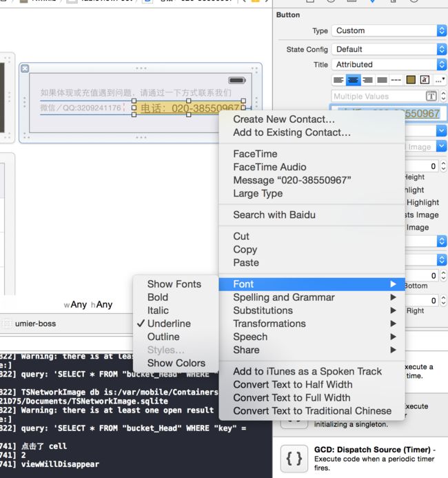The image size is (448, 478).
Task: Open the Type Custom dropdown
Action: pos(389,30)
